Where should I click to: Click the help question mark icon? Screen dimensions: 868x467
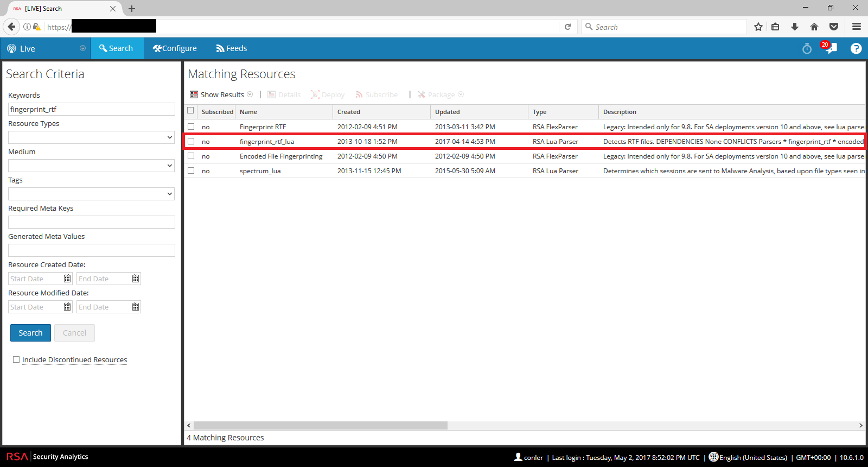tap(856, 48)
